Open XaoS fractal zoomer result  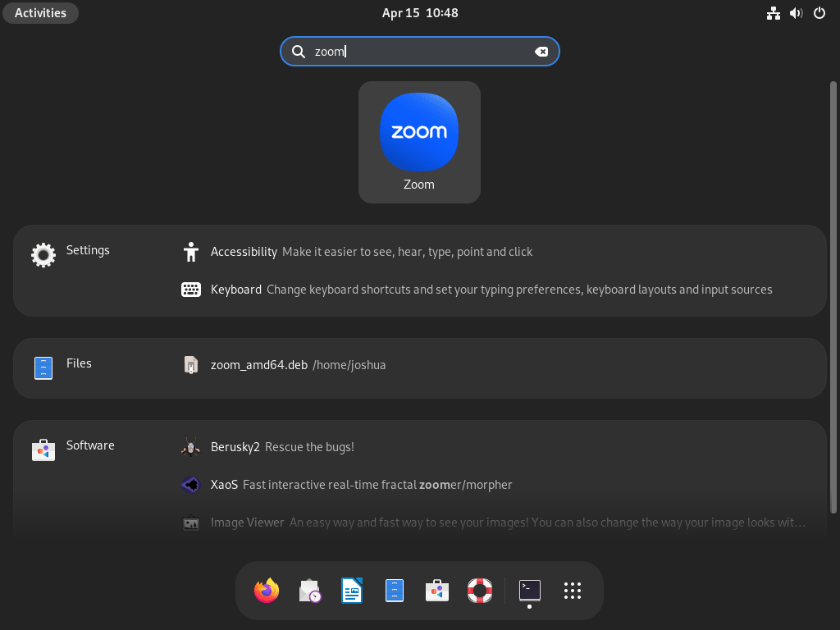[x=224, y=485]
